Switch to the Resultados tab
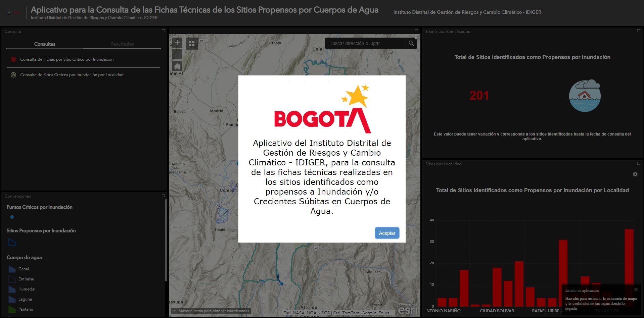644x318 pixels. click(x=122, y=44)
